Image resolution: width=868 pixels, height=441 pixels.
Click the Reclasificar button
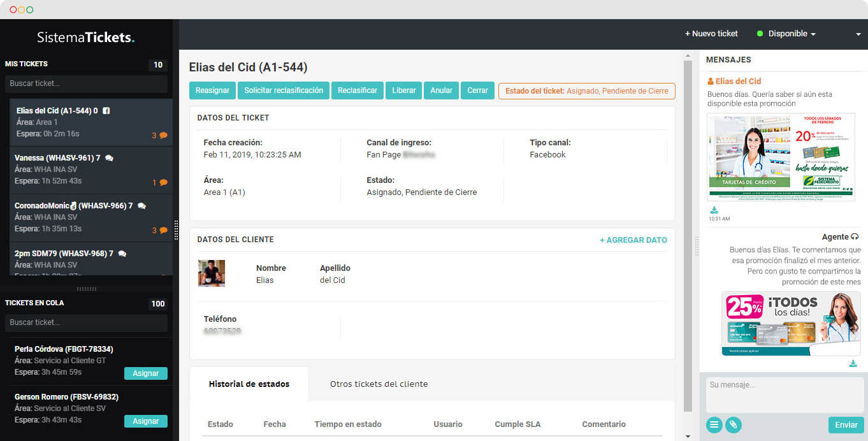click(358, 90)
